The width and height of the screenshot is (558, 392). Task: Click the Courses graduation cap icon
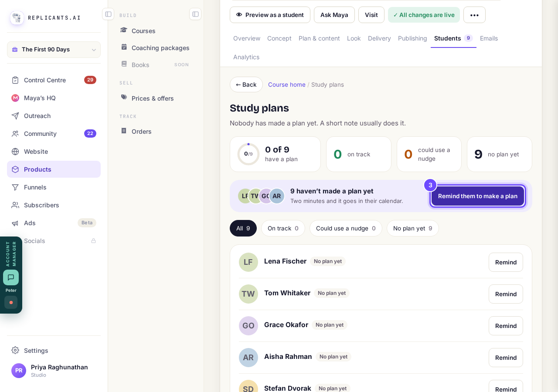click(x=124, y=30)
